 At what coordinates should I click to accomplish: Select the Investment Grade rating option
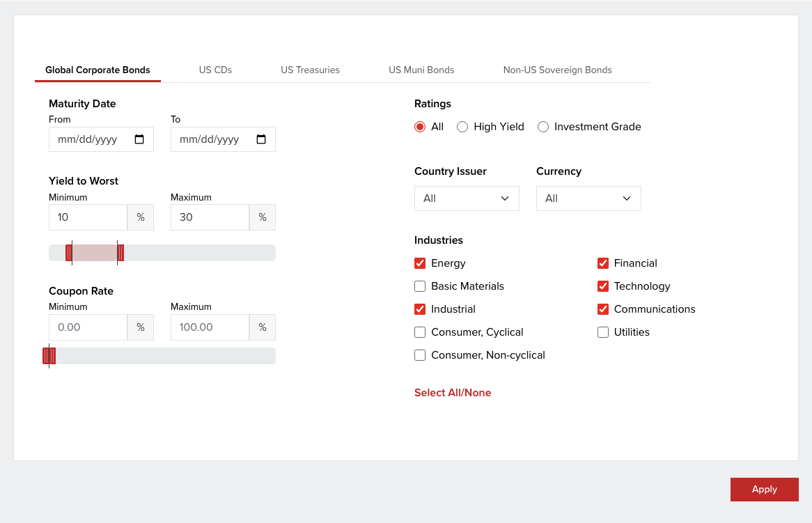pos(543,127)
